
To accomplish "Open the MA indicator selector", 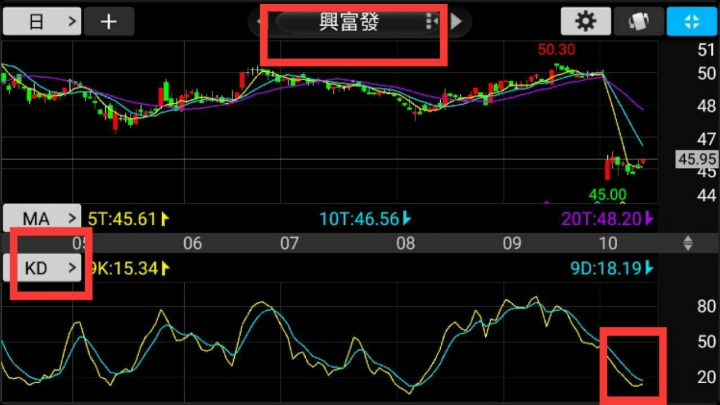I will coord(42,218).
